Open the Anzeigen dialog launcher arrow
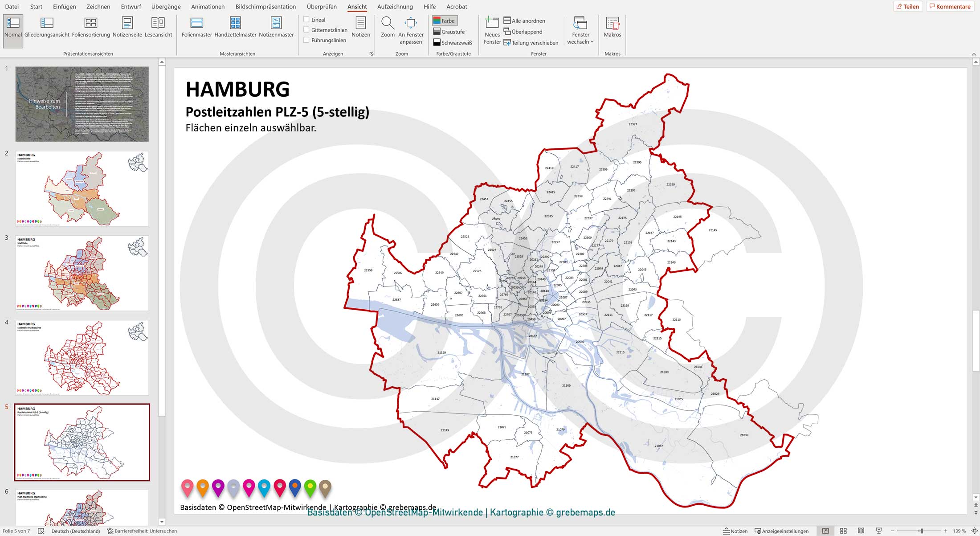Image resolution: width=980 pixels, height=536 pixels. tap(371, 53)
